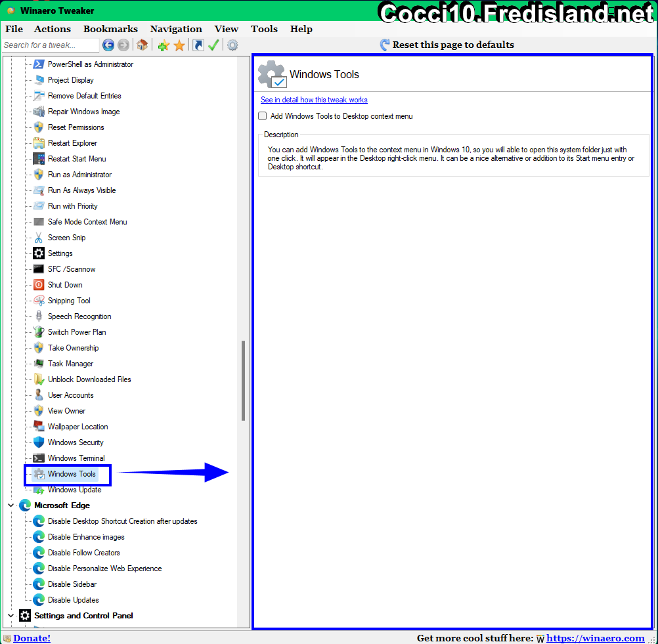Open the Tools menu
The image size is (658, 644).
point(264,29)
